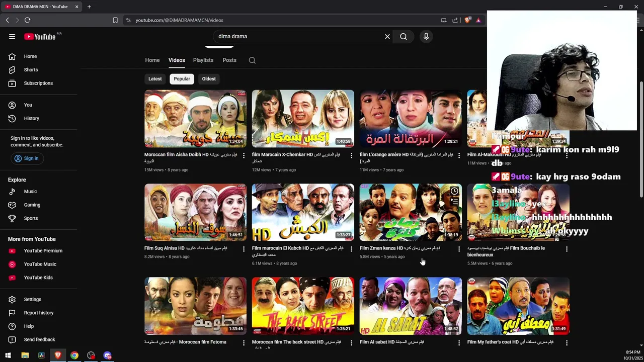Play the El Kabch film thumbnail
644x362 pixels.
click(303, 212)
